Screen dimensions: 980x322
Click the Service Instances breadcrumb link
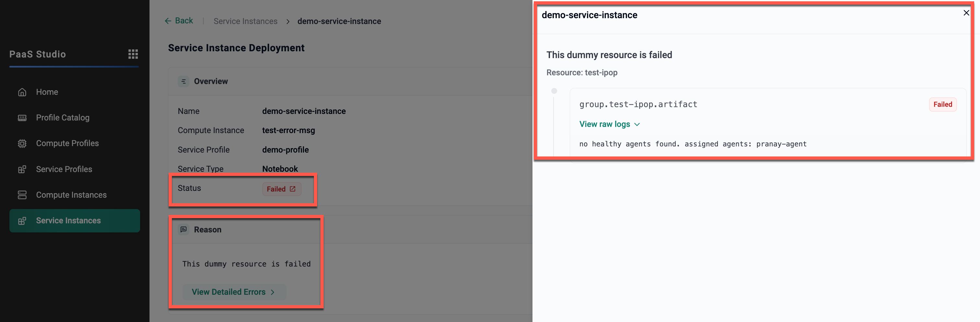tap(245, 21)
